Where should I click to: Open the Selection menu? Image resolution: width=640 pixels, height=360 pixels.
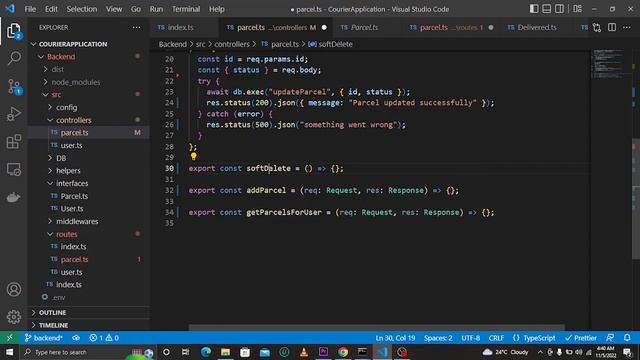point(82,9)
